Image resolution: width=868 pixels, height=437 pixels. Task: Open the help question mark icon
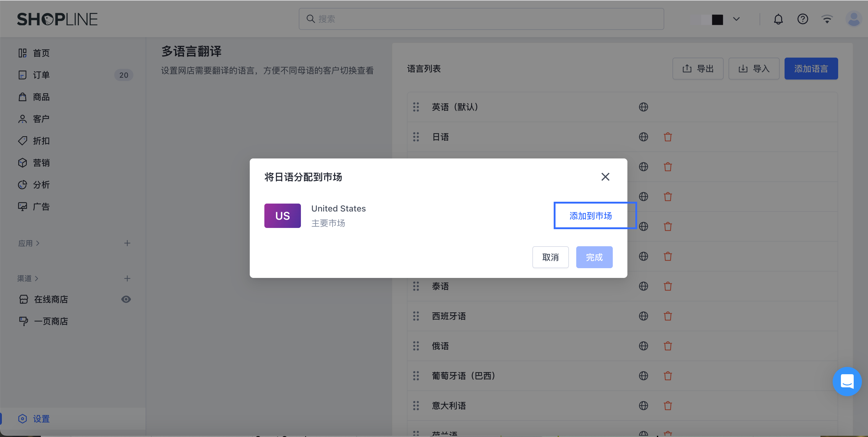point(802,19)
